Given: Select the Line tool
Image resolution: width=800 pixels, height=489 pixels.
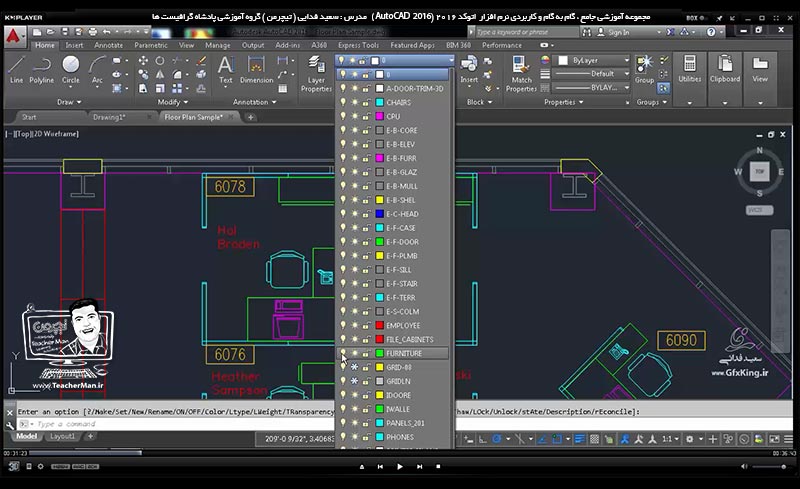Looking at the screenshot, I should click(x=16, y=69).
